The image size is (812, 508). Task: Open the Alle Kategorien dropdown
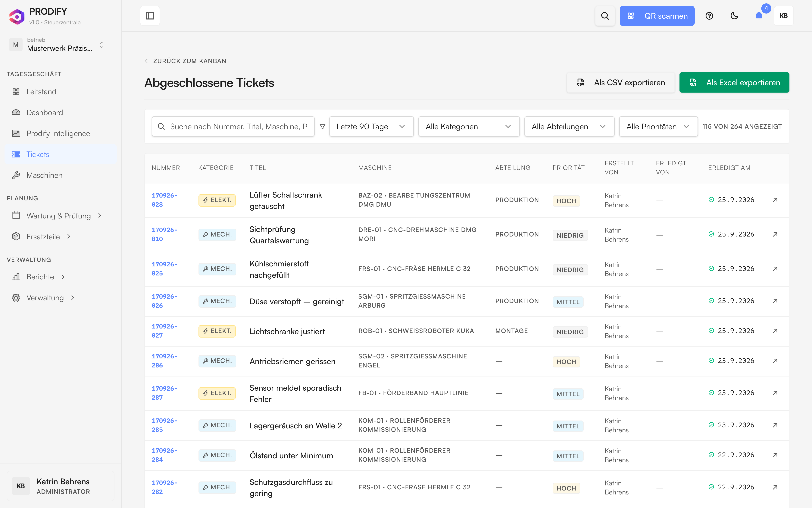click(469, 127)
